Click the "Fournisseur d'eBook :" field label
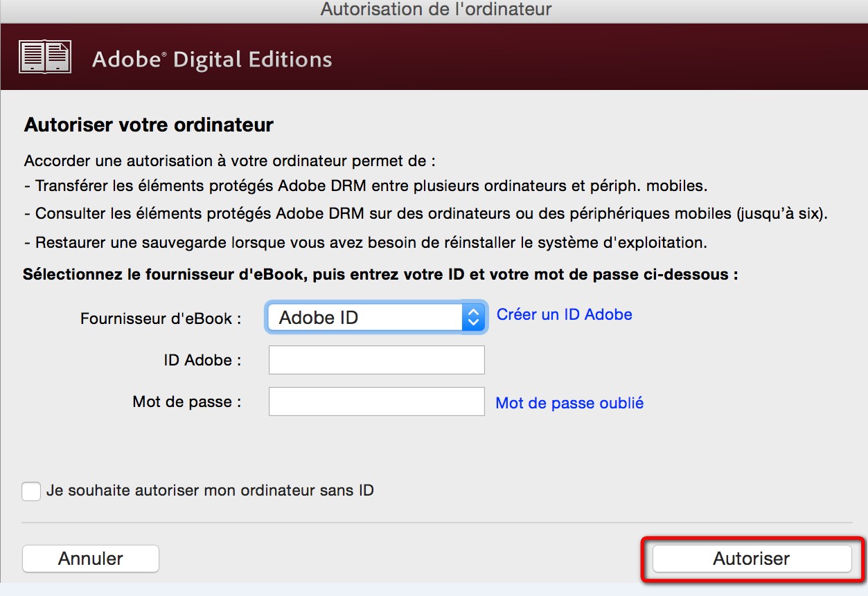Screen dimensions: 868x596 (x=161, y=319)
